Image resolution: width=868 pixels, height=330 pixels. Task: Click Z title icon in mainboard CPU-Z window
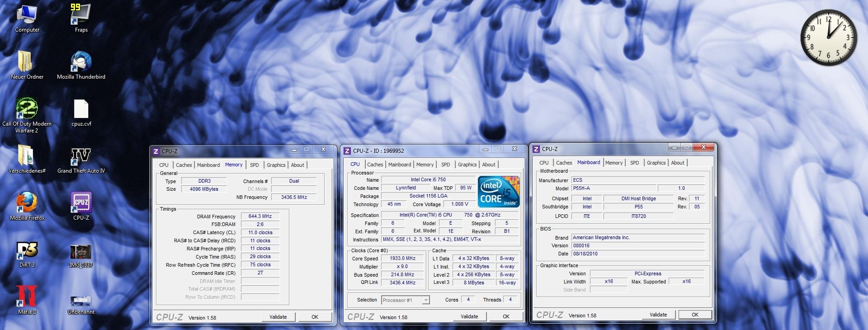536,149
